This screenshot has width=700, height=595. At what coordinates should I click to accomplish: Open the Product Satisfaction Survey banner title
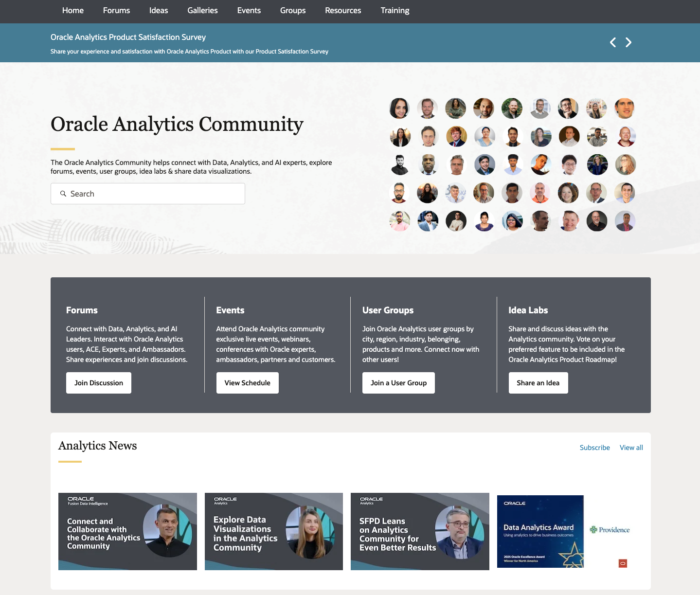[128, 37]
